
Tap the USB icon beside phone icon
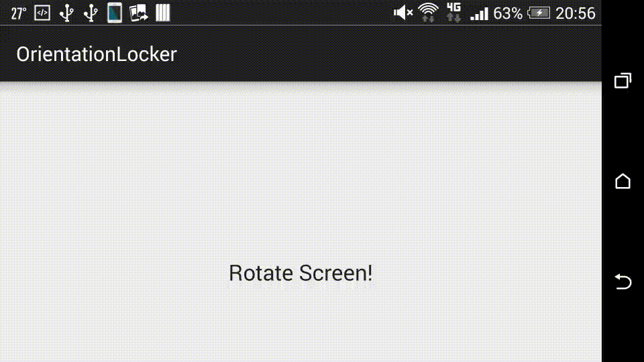tap(91, 13)
